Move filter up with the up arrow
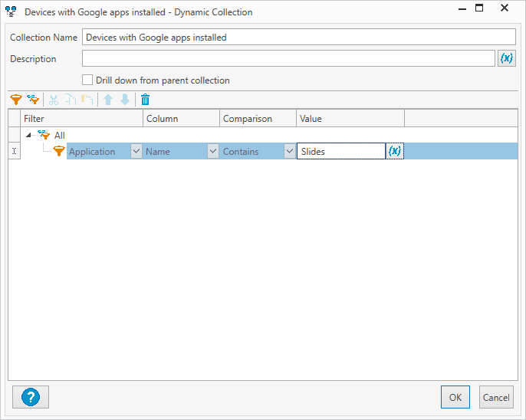Screen dimensions: 526x420 click(x=108, y=100)
